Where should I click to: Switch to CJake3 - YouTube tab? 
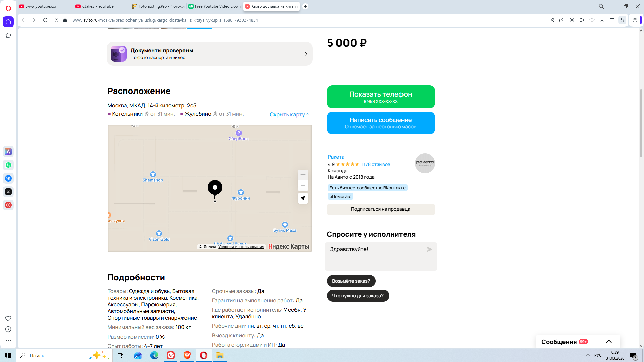click(98, 6)
